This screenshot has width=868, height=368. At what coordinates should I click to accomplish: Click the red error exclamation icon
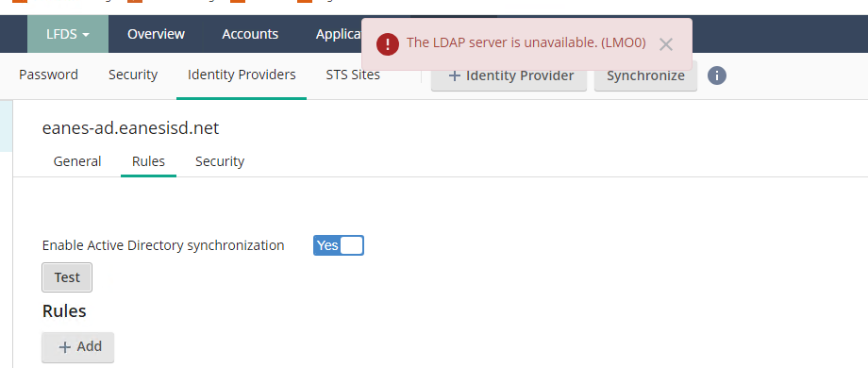tap(388, 43)
